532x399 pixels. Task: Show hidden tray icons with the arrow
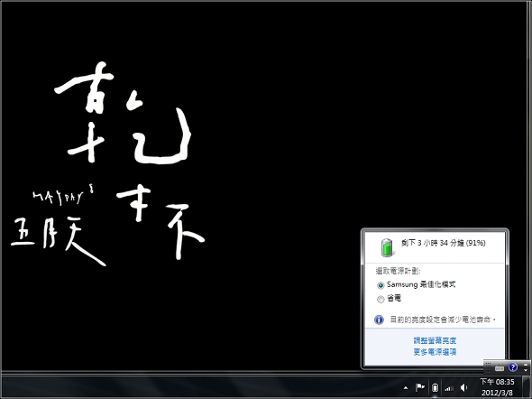tap(406, 387)
